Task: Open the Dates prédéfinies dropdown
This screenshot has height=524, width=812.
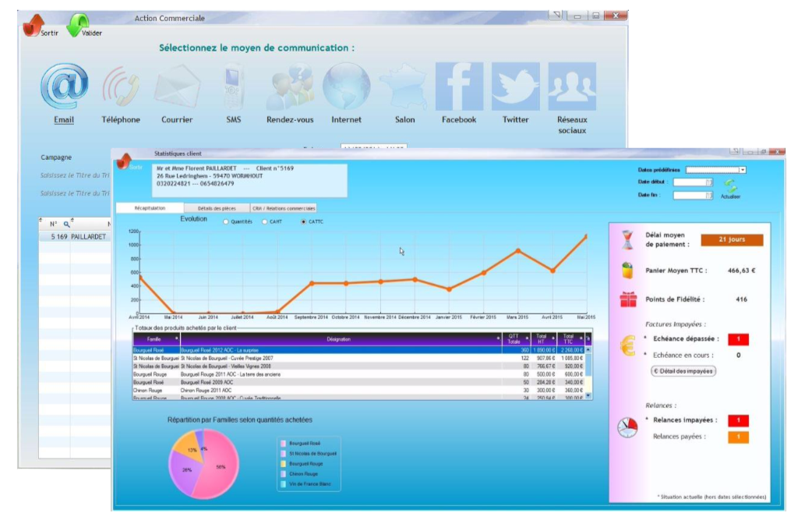Action: pyautogui.click(x=742, y=169)
